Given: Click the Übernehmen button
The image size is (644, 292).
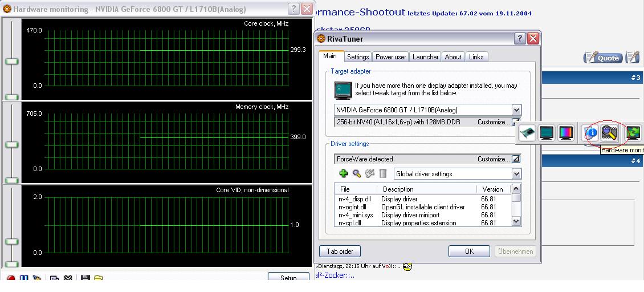Looking at the screenshot, I should coord(516,251).
